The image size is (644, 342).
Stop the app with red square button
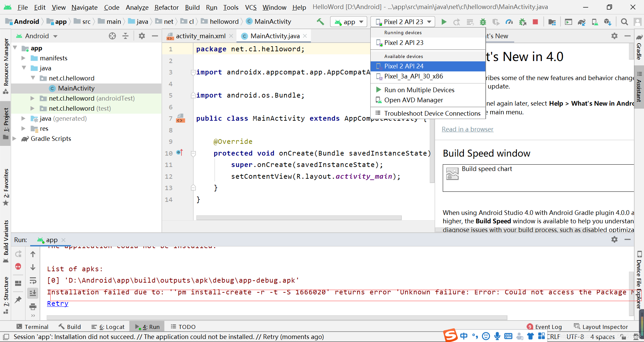click(x=535, y=22)
